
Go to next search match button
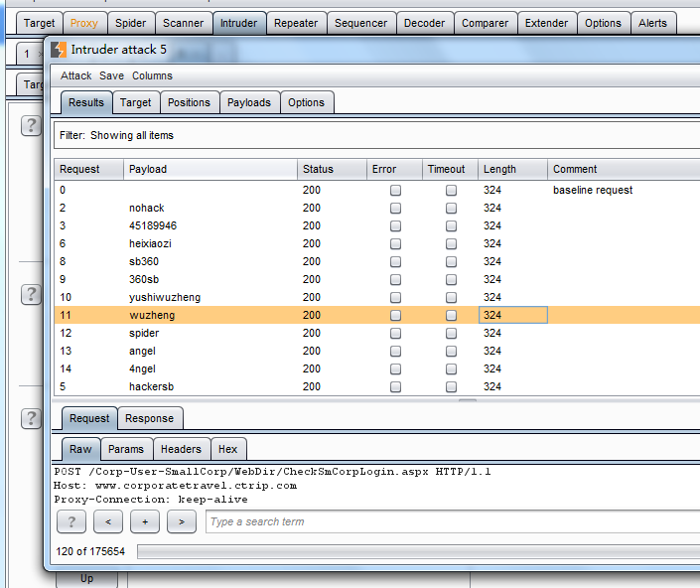tap(182, 521)
